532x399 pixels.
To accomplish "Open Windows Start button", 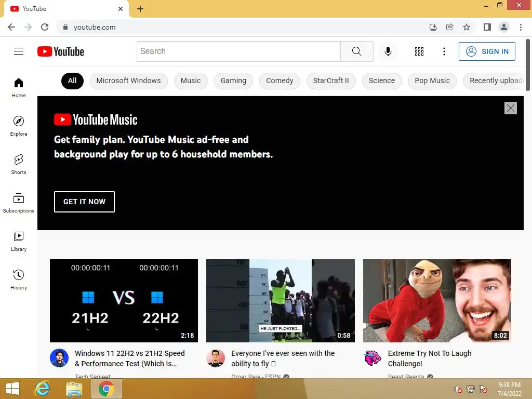I will (x=12, y=389).
